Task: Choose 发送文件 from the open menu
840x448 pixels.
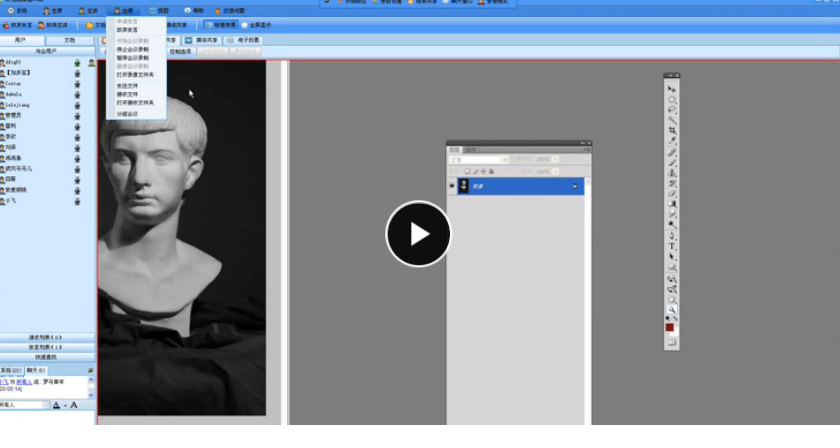Action: click(x=127, y=86)
